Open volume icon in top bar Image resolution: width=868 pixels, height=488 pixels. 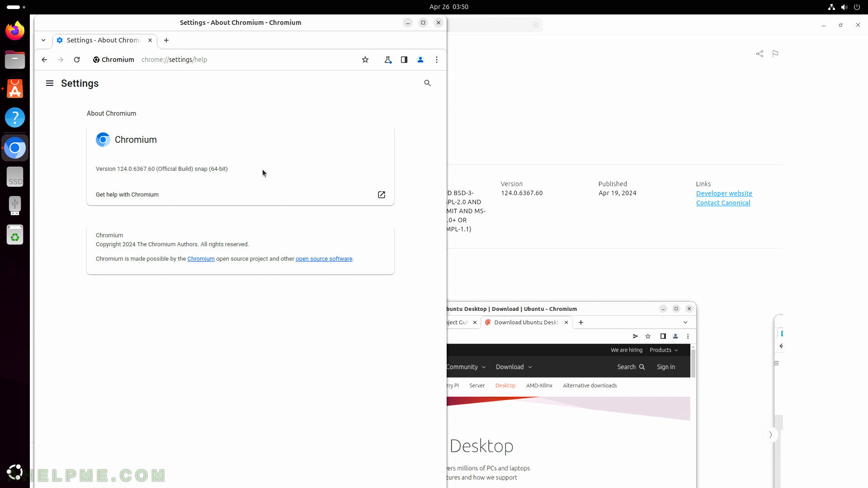coord(844,7)
